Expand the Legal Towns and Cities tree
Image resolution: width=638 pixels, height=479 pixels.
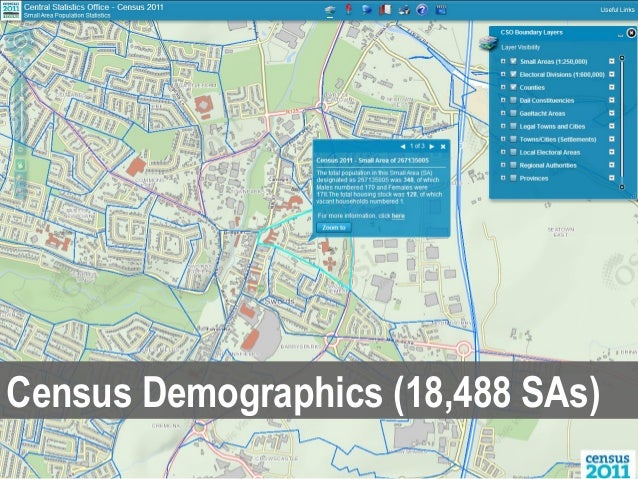tap(503, 126)
